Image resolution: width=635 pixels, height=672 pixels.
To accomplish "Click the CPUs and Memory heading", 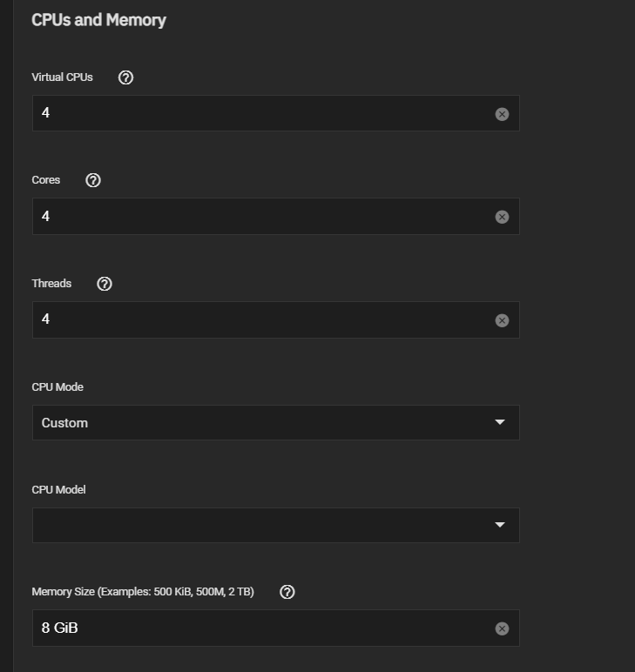I will click(99, 21).
